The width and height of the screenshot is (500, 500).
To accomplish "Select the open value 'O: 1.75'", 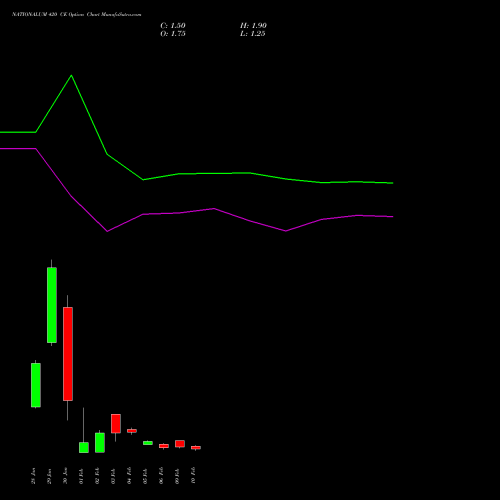I will [173, 34].
